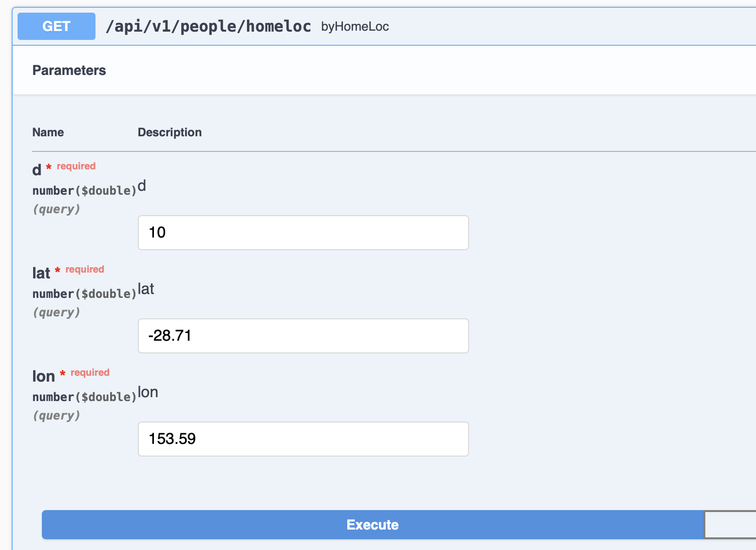Viewport: 756px width, 550px height.
Task: Click the bold lat parameter name
Action: point(41,274)
